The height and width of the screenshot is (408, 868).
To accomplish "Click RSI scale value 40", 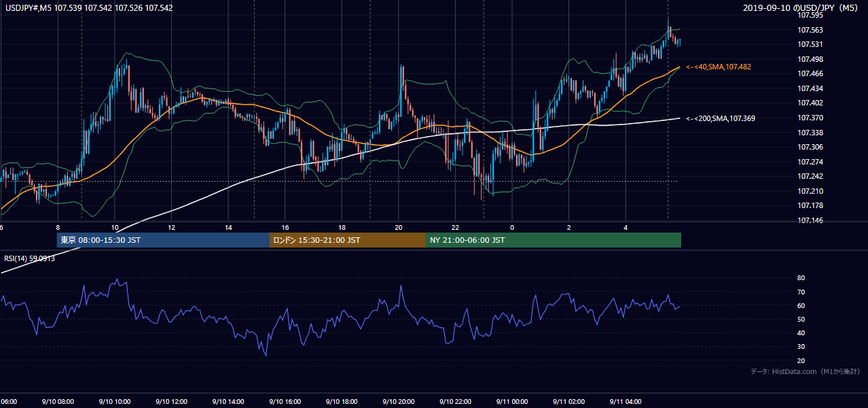I will coord(801,333).
